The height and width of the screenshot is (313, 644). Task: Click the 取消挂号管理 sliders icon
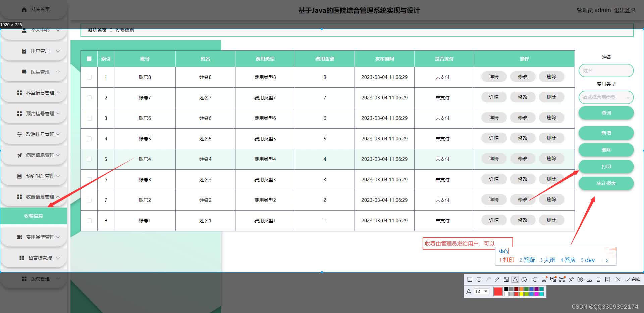click(19, 134)
